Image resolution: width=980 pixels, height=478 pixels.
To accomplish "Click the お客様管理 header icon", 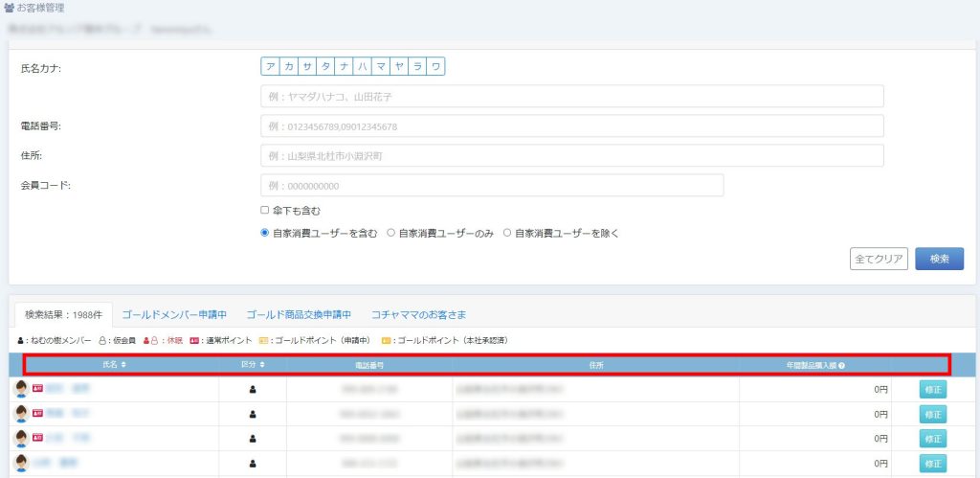I will [10, 8].
